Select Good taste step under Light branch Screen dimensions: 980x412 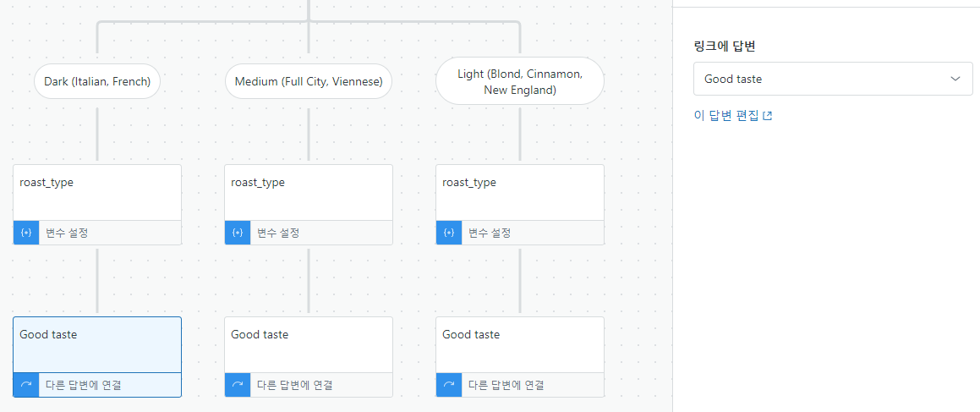pos(520,356)
